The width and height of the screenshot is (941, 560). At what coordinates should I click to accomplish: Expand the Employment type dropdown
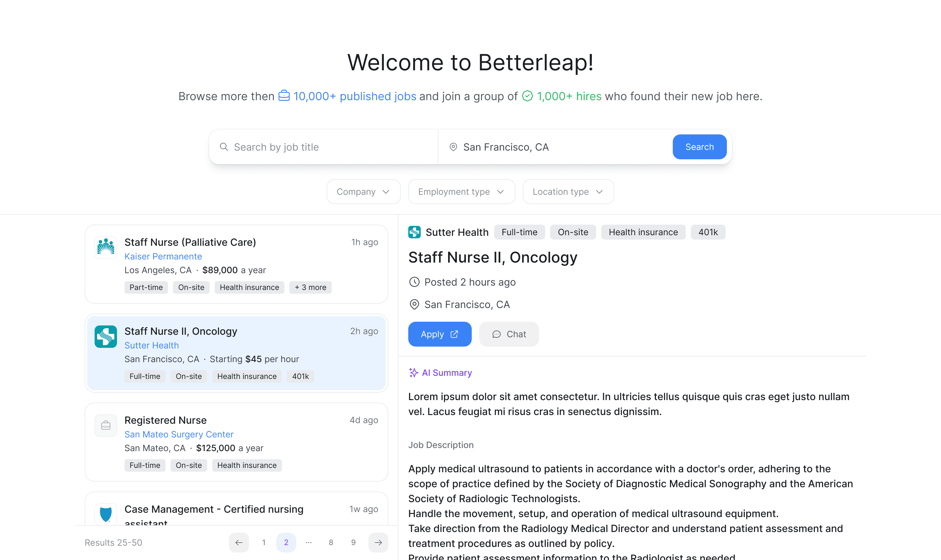tap(461, 192)
